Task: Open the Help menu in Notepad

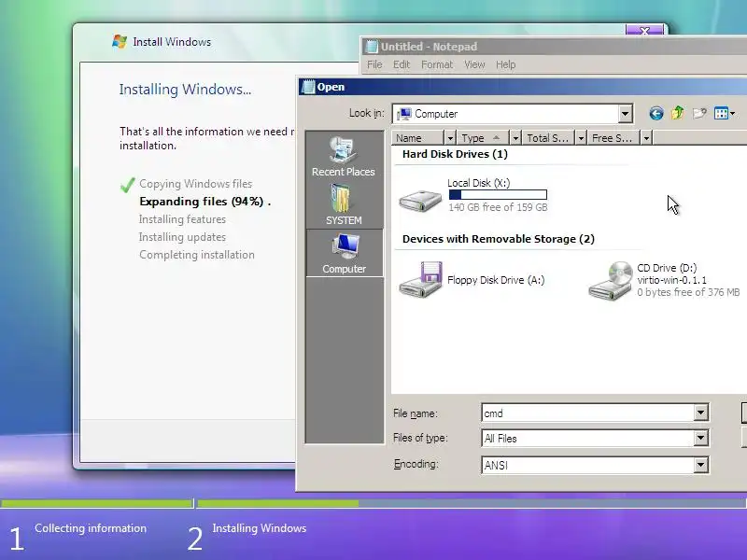Action: (x=506, y=64)
